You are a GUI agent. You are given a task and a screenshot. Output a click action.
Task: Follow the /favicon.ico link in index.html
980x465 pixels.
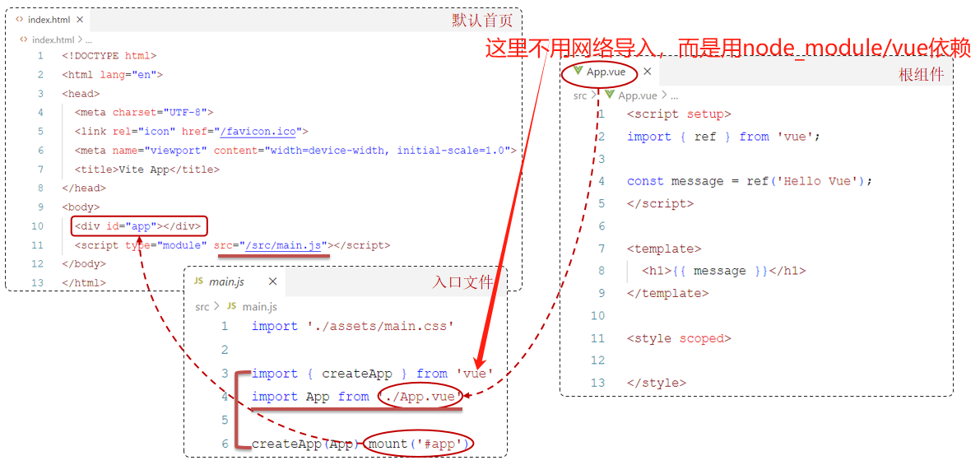coord(258,131)
